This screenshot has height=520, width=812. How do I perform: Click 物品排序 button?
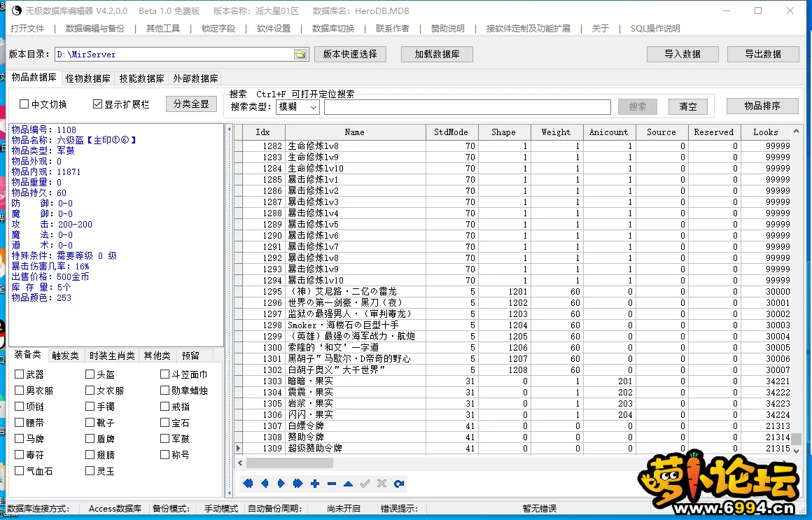coord(762,106)
